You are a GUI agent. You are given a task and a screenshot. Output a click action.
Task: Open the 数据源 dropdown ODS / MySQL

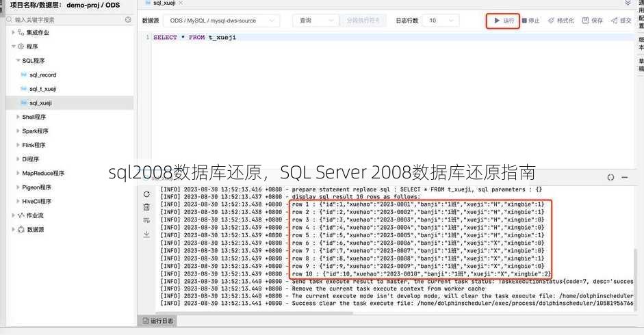pyautogui.click(x=222, y=20)
